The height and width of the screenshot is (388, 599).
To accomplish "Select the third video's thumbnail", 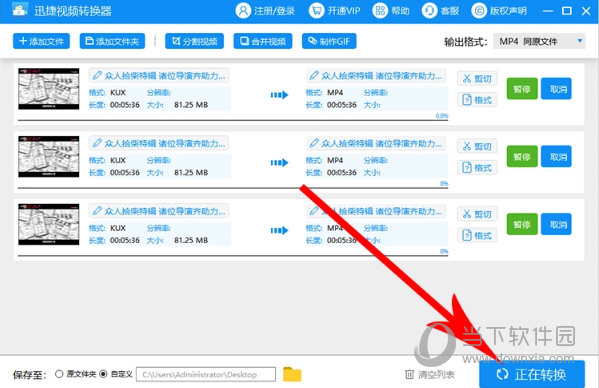I will click(49, 224).
